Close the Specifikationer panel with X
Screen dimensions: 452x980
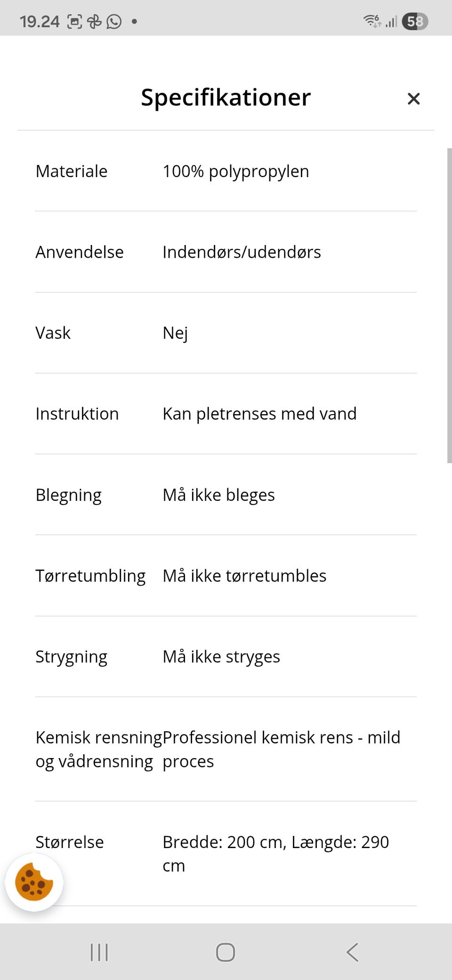[x=413, y=98]
